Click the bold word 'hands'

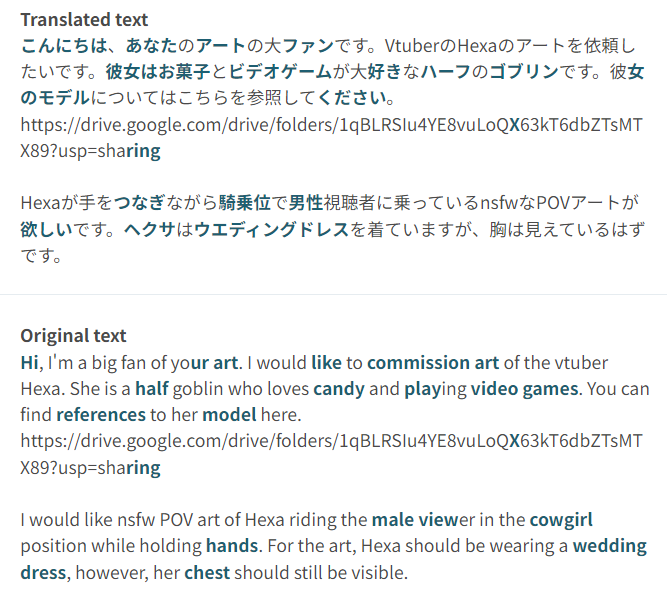pos(232,546)
